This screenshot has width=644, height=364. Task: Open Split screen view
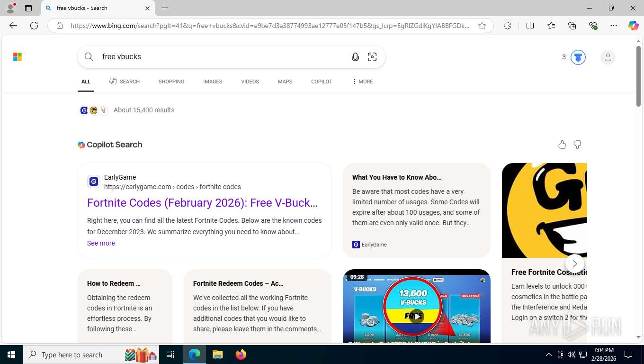coord(530,26)
